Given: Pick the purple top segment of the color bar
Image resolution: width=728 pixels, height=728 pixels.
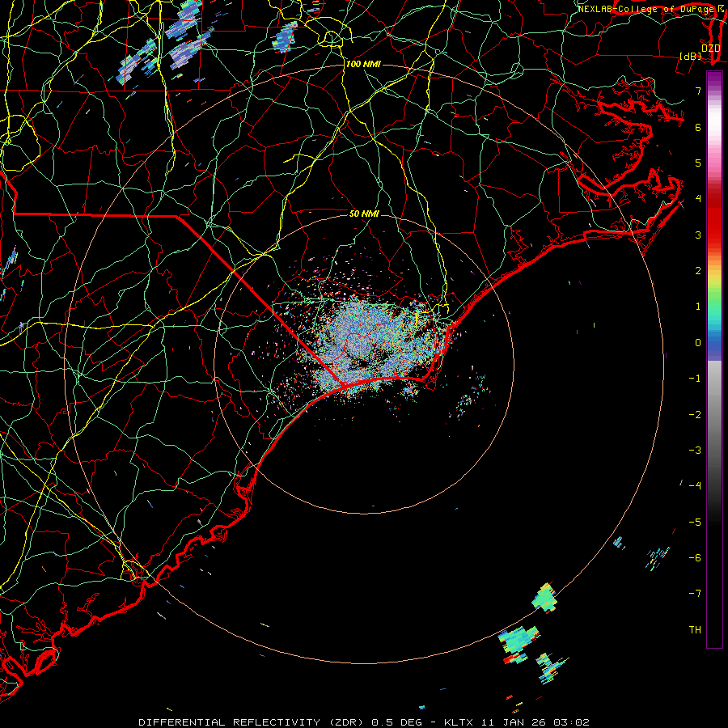Looking at the screenshot, I should pyautogui.click(x=714, y=79).
